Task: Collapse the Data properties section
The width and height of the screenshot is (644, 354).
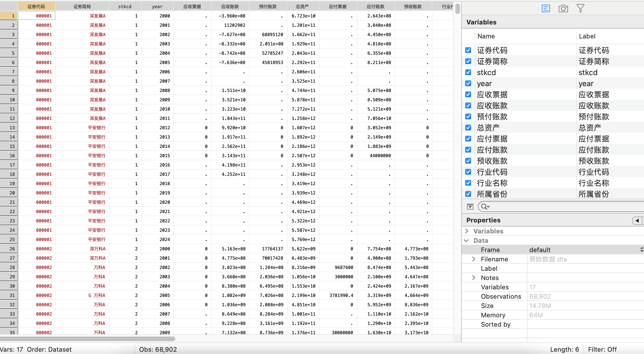Action: click(x=467, y=240)
